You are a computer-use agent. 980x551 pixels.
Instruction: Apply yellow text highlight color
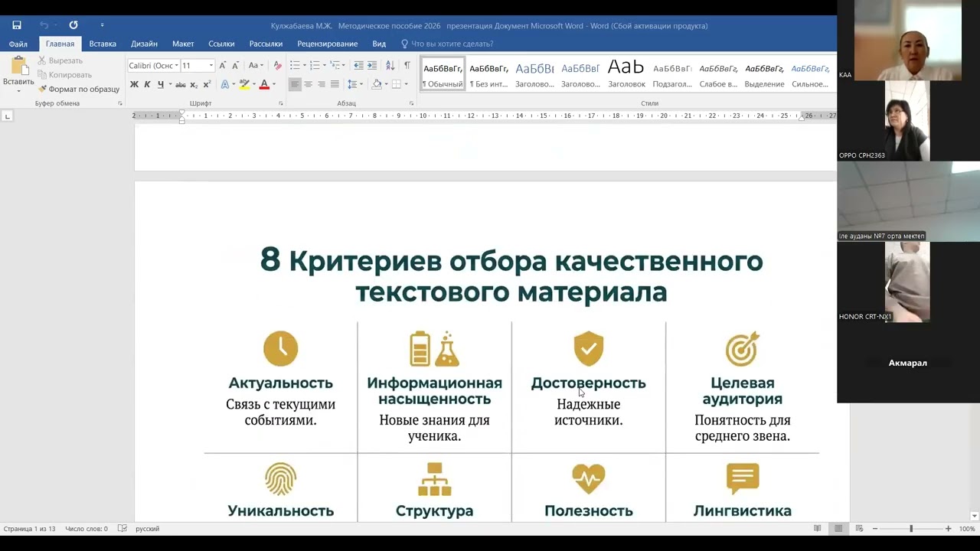[x=244, y=84]
